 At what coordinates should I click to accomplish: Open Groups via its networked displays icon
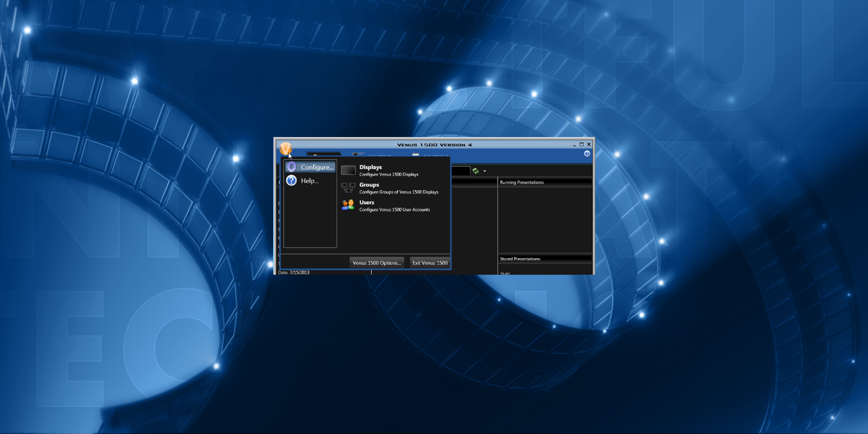pyautogui.click(x=348, y=188)
